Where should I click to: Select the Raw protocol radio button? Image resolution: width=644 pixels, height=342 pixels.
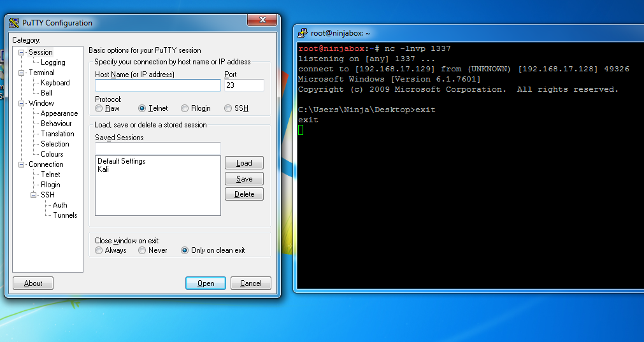(99, 108)
